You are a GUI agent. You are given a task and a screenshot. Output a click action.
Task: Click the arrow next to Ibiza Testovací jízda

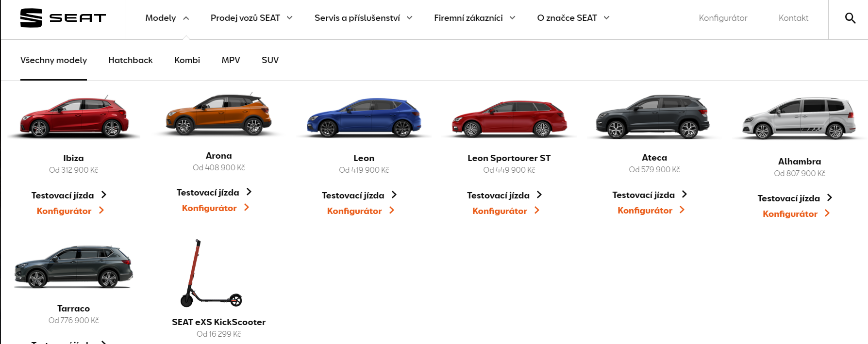point(103,195)
